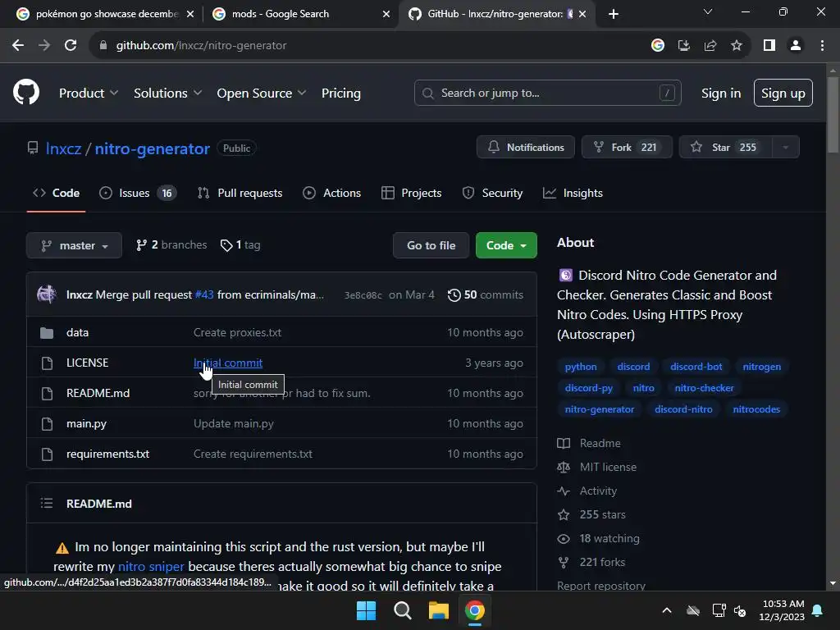The image size is (840, 630).
Task: Open the 50 commits link
Action: pyautogui.click(x=486, y=295)
